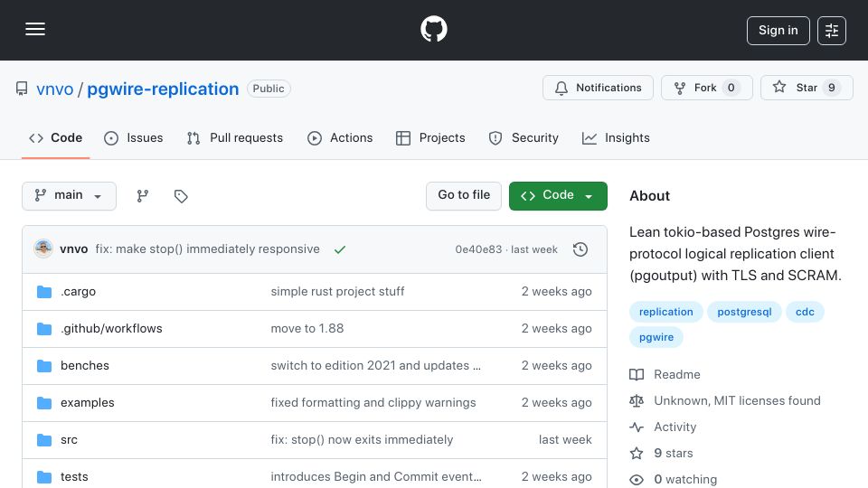Click '2 weeks ago' in tests row
This screenshot has width=868, height=488.
pos(556,477)
